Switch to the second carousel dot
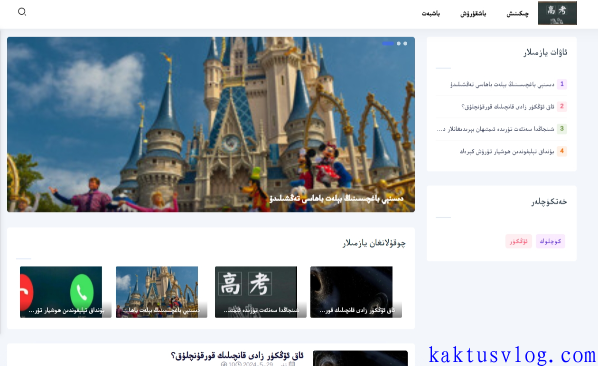The width and height of the screenshot is (598, 366). point(399,43)
